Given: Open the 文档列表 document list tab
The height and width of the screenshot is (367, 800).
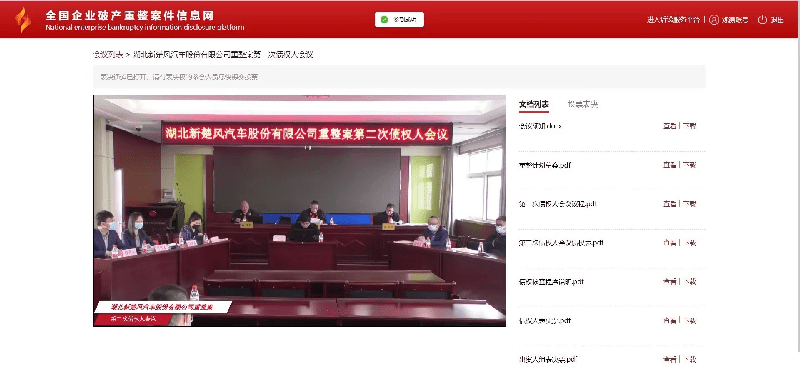Looking at the screenshot, I should (534, 105).
